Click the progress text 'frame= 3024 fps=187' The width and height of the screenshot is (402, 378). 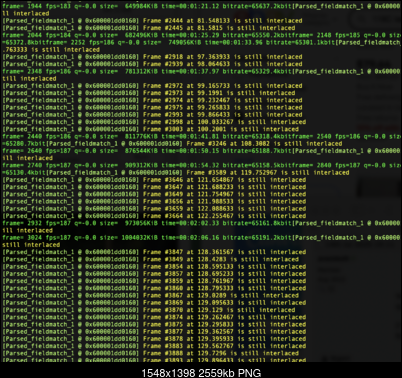click(36, 238)
